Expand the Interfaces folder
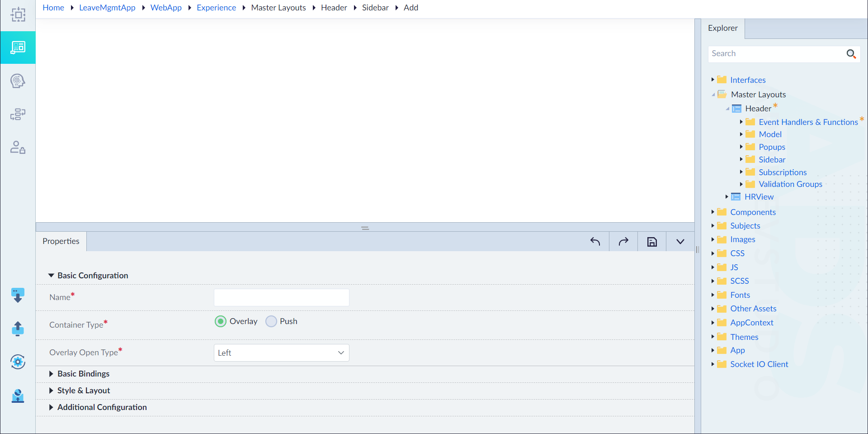 point(712,80)
